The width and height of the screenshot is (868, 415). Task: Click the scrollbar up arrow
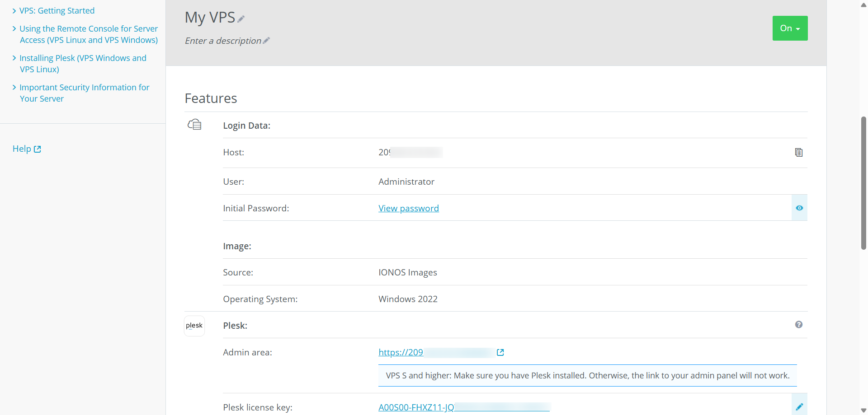863,5
